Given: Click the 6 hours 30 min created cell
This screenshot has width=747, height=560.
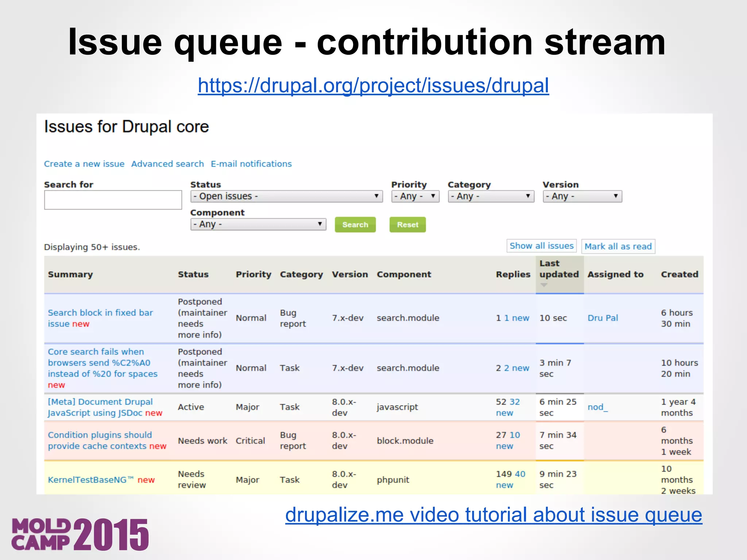Looking at the screenshot, I should [677, 318].
